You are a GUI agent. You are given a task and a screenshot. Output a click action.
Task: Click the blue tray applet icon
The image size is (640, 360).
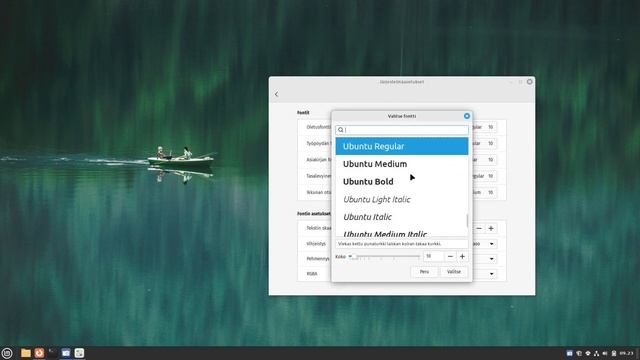569,353
